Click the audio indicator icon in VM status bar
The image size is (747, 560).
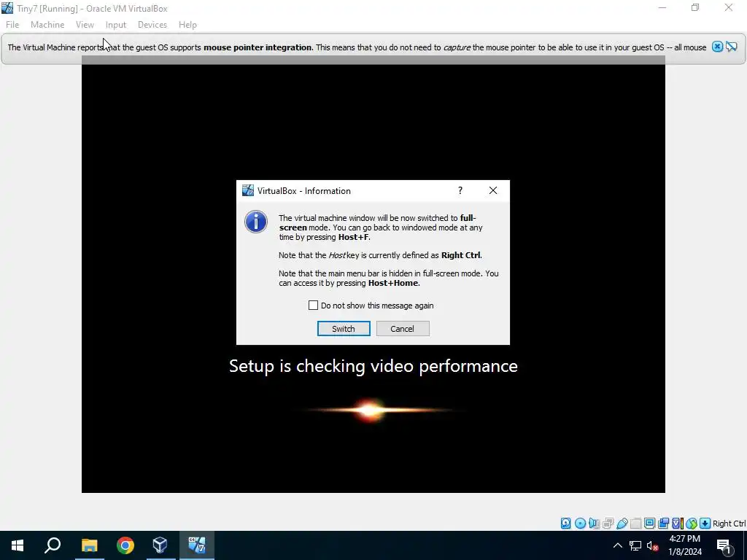click(594, 524)
